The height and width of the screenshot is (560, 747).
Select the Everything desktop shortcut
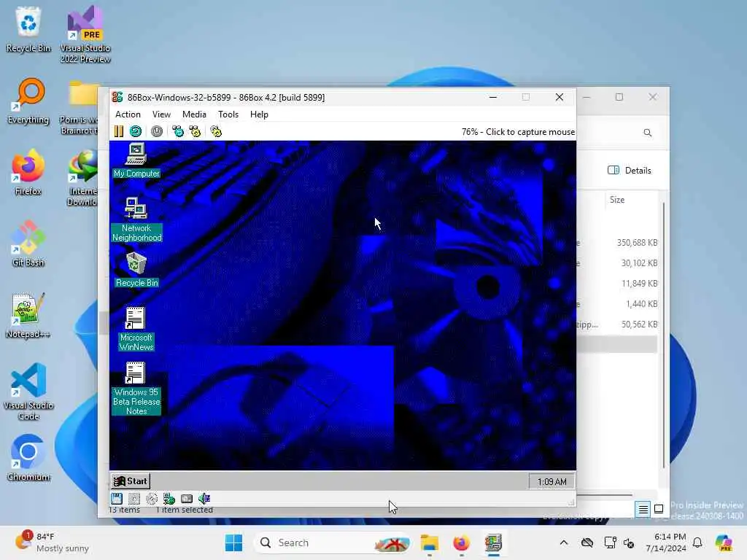point(28,101)
